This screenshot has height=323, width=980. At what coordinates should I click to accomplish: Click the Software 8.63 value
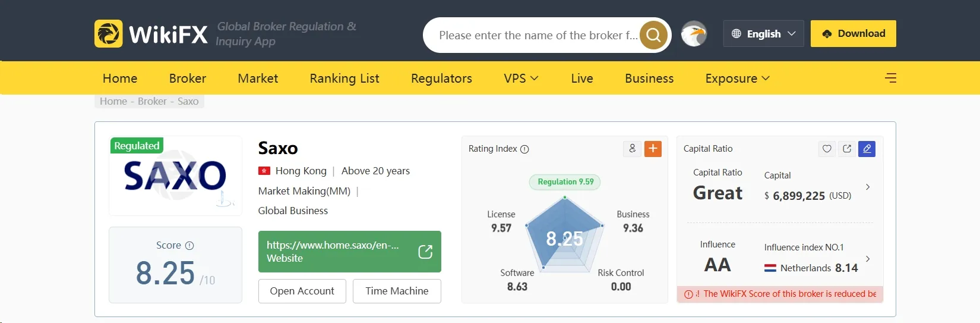point(517,287)
